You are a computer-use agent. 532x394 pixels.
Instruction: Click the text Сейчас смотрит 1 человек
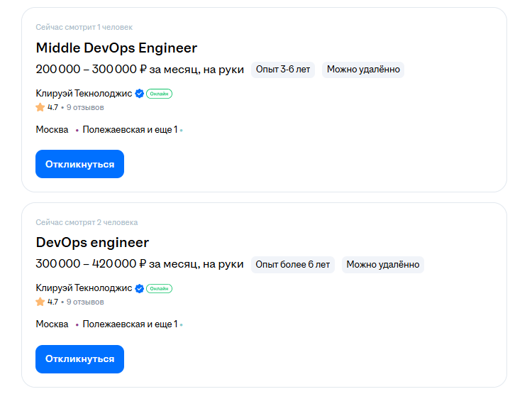pos(84,27)
